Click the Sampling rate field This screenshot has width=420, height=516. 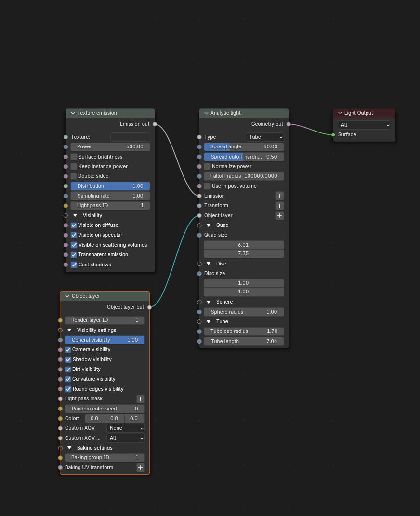click(110, 196)
